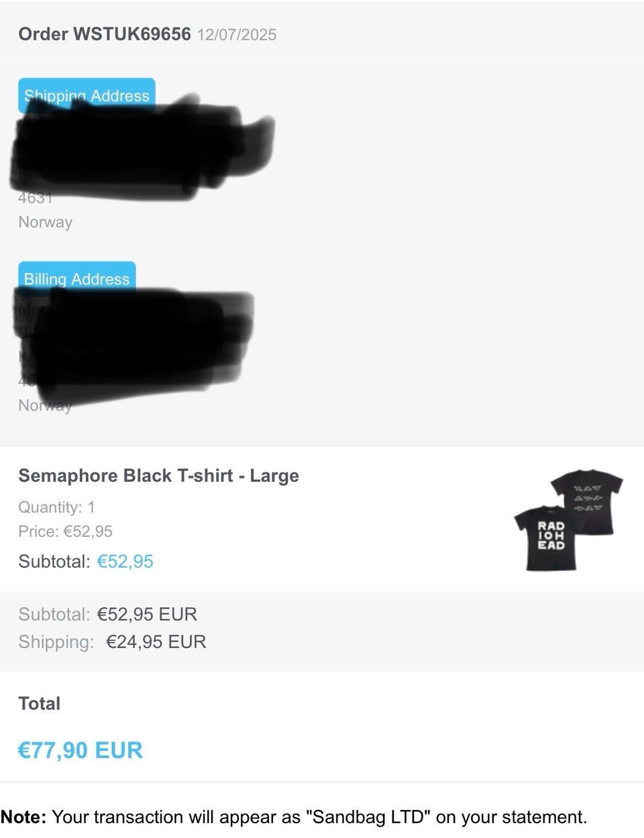Click Norway under the shipping address
The width and height of the screenshot is (644, 838).
45,222
